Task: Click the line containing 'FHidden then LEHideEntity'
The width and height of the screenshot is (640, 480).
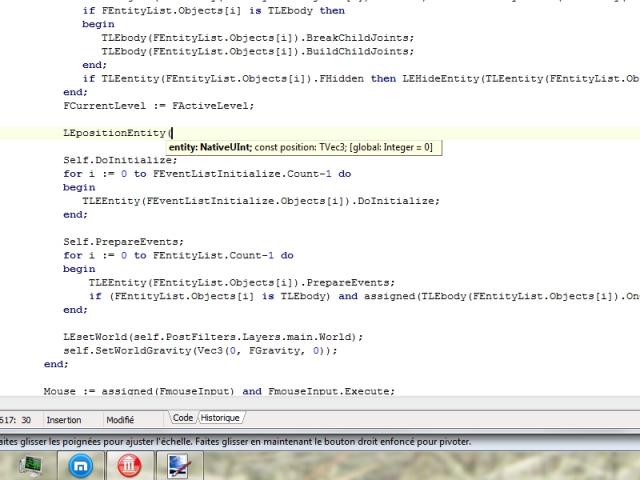Action: pyautogui.click(x=361, y=79)
